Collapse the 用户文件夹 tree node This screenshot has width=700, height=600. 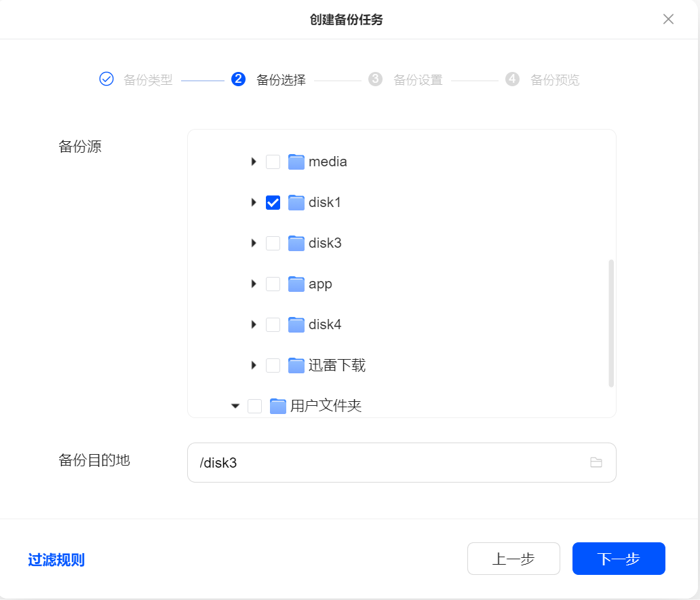235,406
